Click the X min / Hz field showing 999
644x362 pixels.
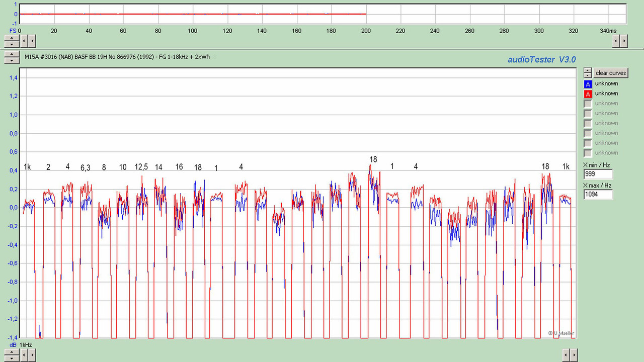click(x=598, y=174)
